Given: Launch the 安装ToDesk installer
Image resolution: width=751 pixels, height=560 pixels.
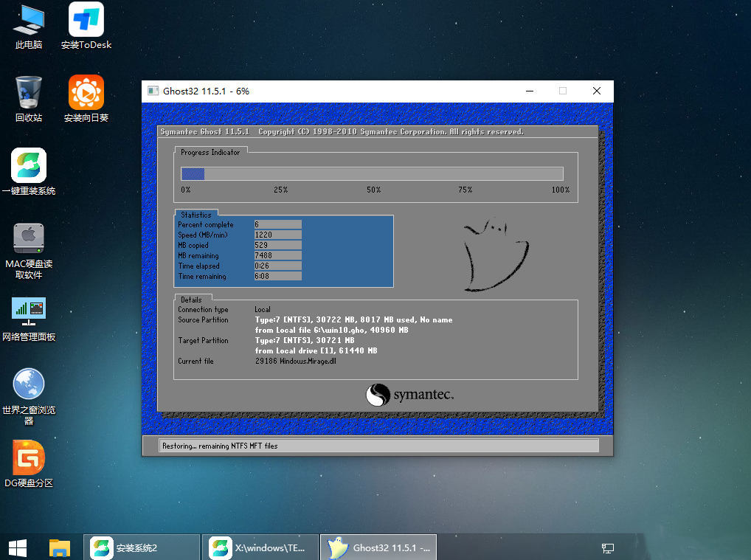Looking at the screenshot, I should point(85,22).
